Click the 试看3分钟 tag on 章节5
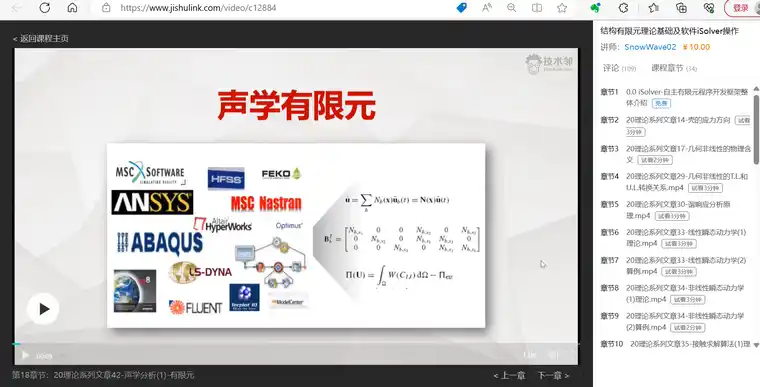The width and height of the screenshot is (760, 387). 672,216
